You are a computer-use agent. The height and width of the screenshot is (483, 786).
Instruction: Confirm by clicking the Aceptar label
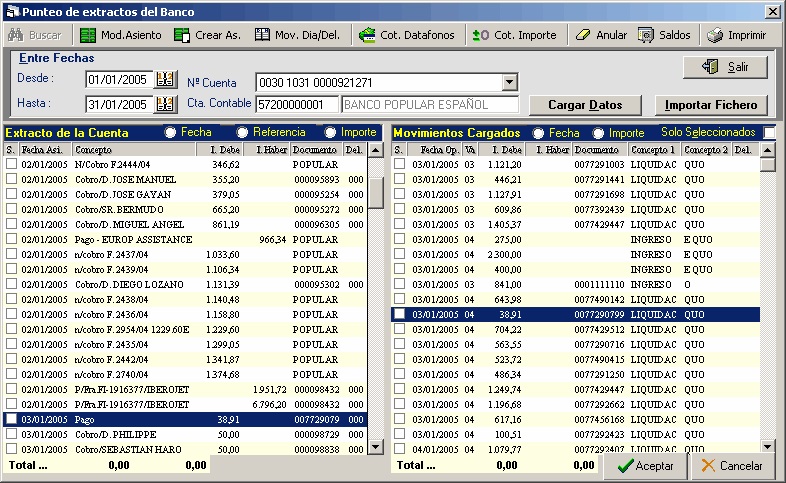(x=654, y=466)
